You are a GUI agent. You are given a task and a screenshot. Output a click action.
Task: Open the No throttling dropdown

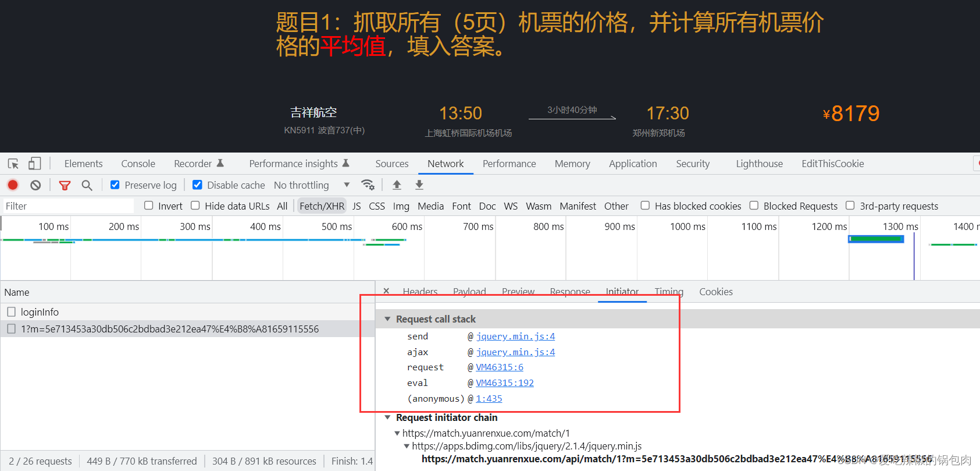[312, 185]
